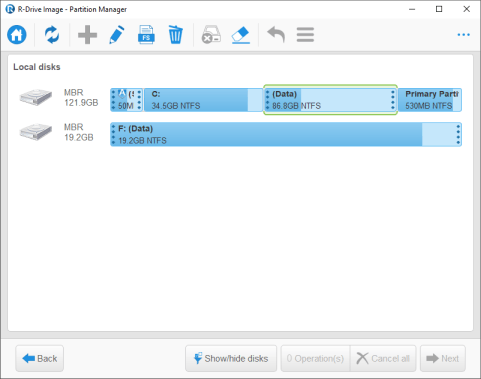Image resolution: width=481 pixels, height=379 pixels.
Task: Select the C: 34.5GB NTFS partition
Action: pos(203,100)
